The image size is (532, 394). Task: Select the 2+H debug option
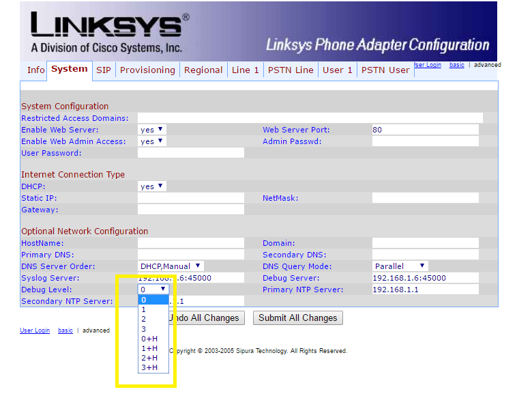point(153,358)
